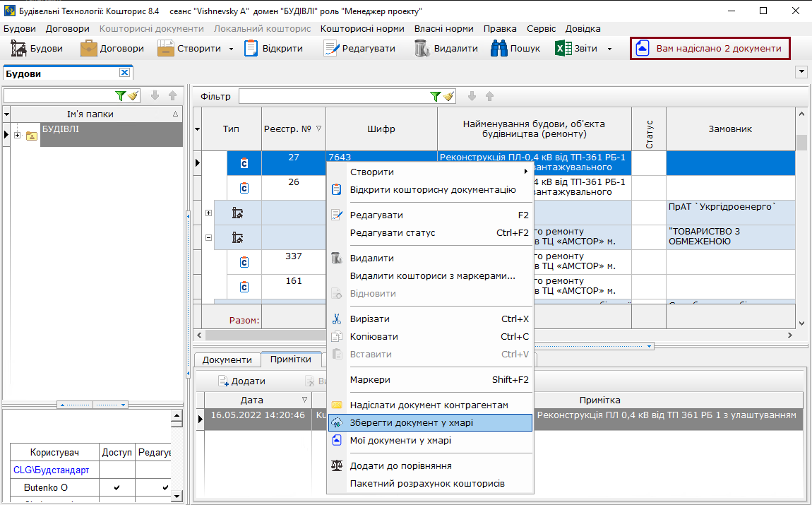Expand the БУДІВЛІ folder tree node
This screenshot has width=812, height=505.
(17, 135)
